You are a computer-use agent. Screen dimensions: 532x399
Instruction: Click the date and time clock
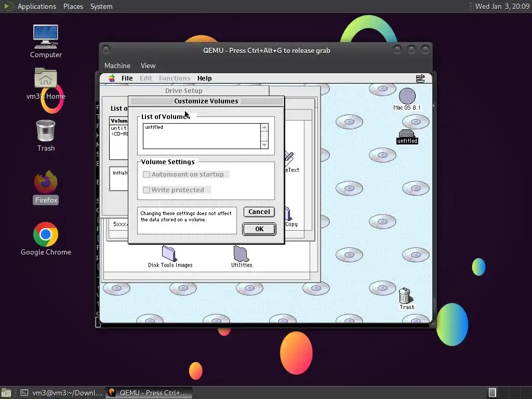pyautogui.click(x=502, y=6)
